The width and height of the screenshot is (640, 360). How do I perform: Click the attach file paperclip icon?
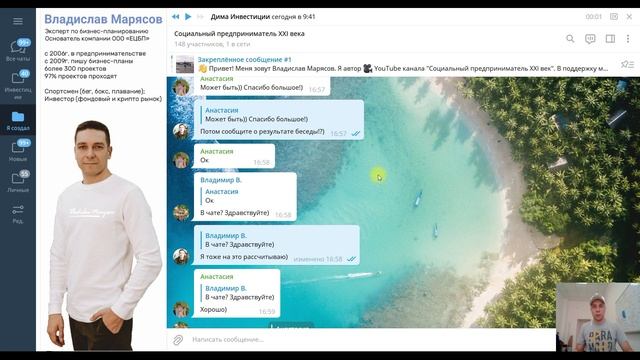[178, 340]
